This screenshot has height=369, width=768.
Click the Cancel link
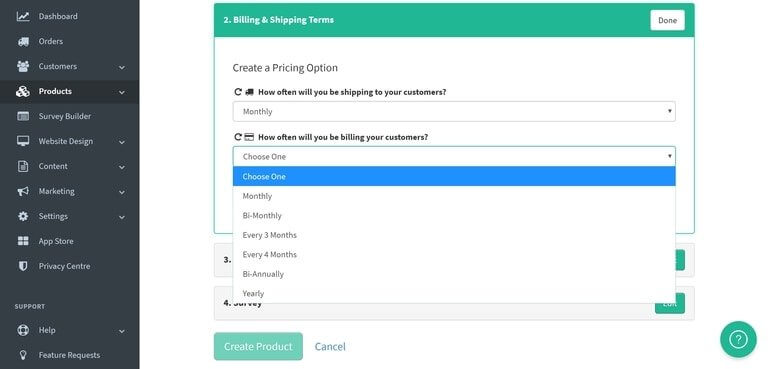click(330, 346)
